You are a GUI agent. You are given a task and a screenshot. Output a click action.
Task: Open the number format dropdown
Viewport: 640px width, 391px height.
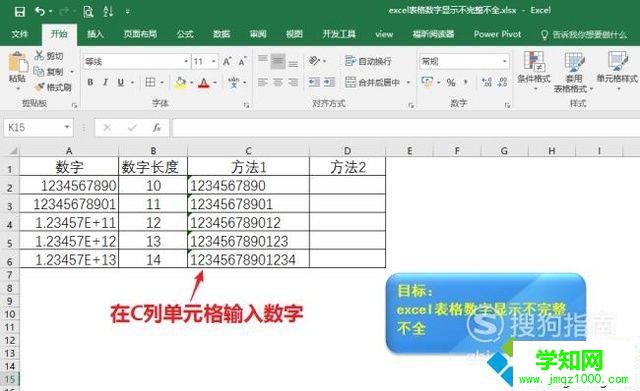504,62
